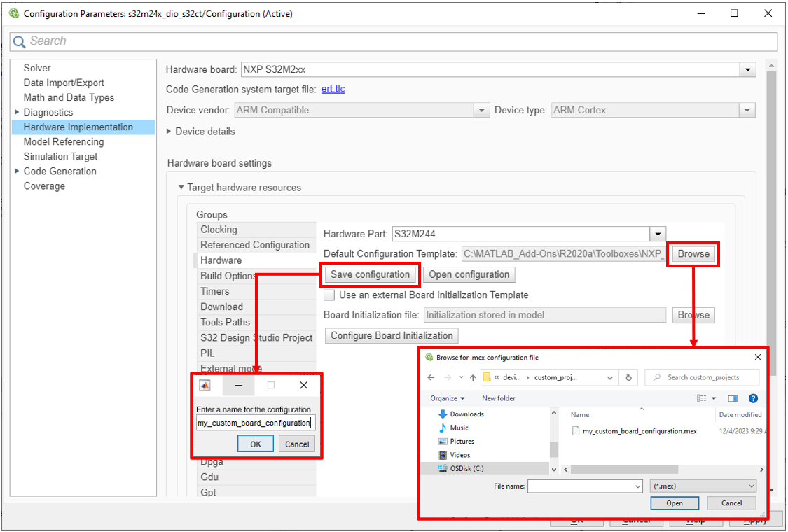Open recent locations dropdown beside forward arrow

click(461, 378)
